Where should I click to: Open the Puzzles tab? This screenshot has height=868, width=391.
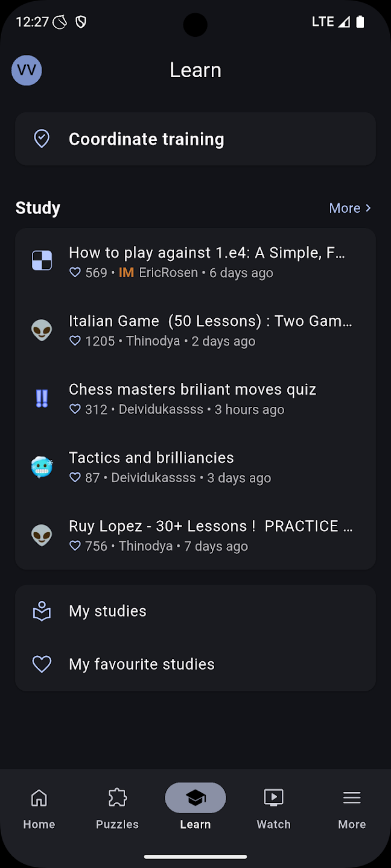117,808
